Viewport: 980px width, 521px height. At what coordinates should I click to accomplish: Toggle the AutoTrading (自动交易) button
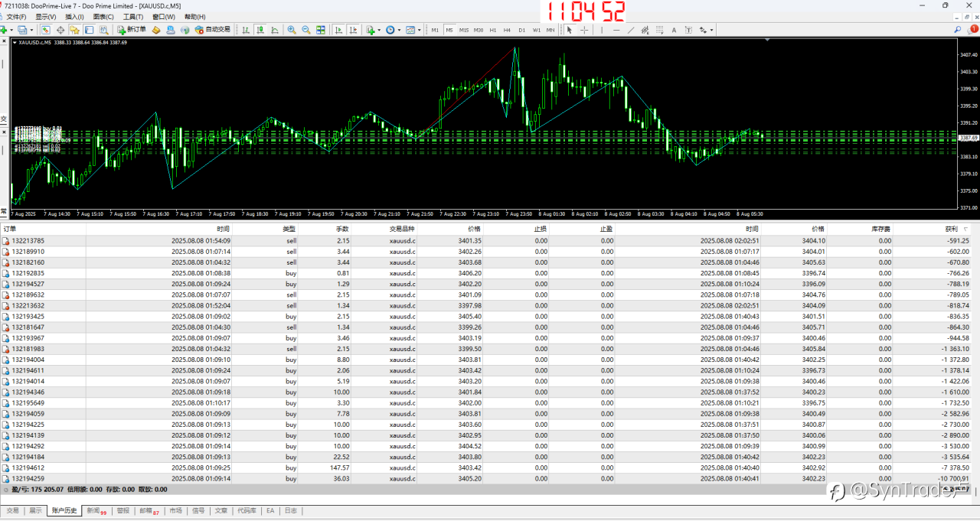click(x=212, y=30)
